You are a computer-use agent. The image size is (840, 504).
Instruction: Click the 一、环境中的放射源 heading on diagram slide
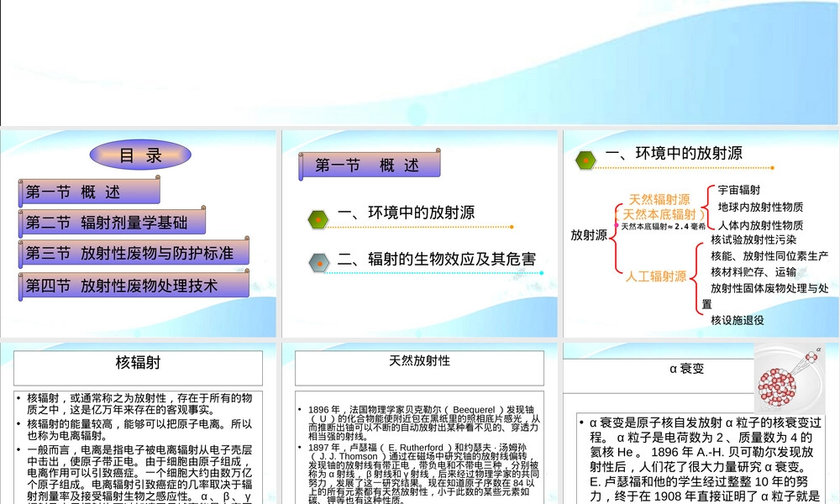[674, 153]
